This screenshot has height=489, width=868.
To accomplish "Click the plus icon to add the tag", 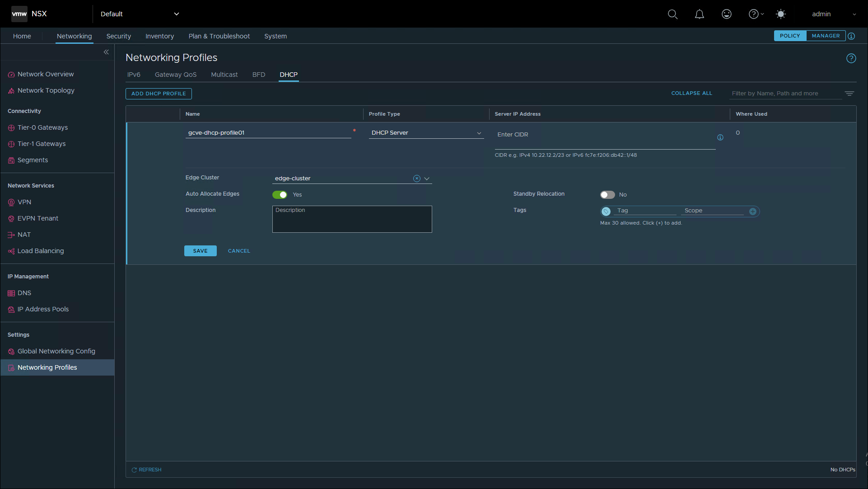I will (x=753, y=212).
